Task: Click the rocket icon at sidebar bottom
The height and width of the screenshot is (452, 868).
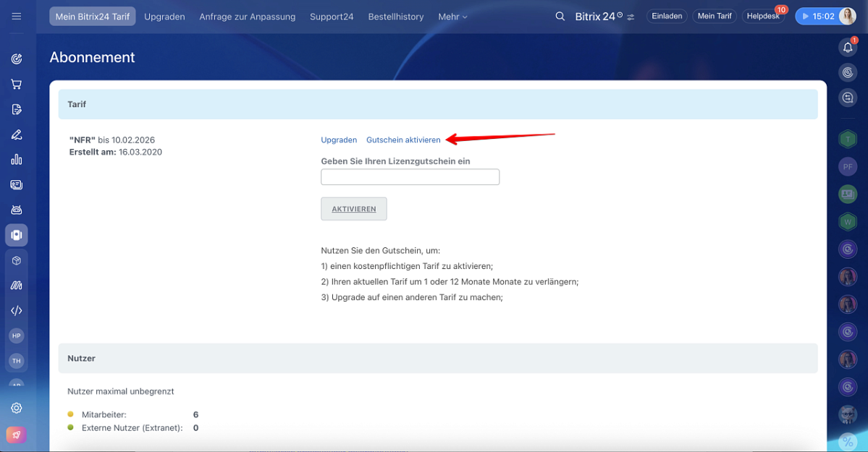Action: click(16, 434)
